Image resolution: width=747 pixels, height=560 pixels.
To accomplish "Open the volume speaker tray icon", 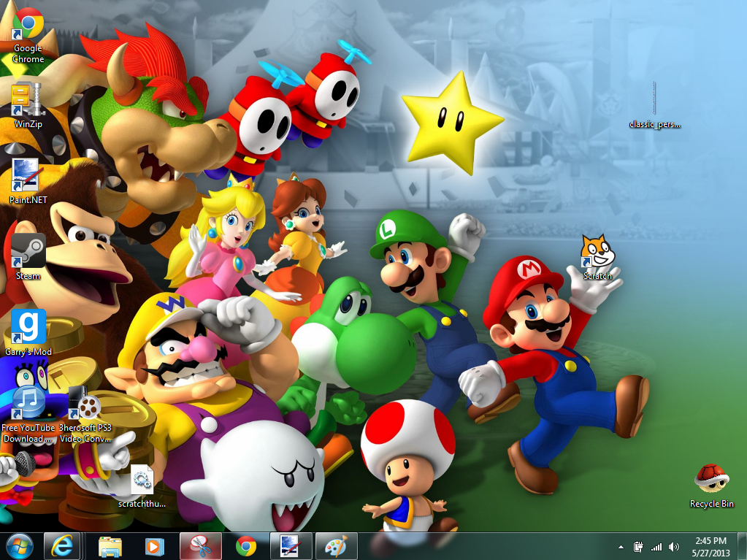I will tap(673, 546).
